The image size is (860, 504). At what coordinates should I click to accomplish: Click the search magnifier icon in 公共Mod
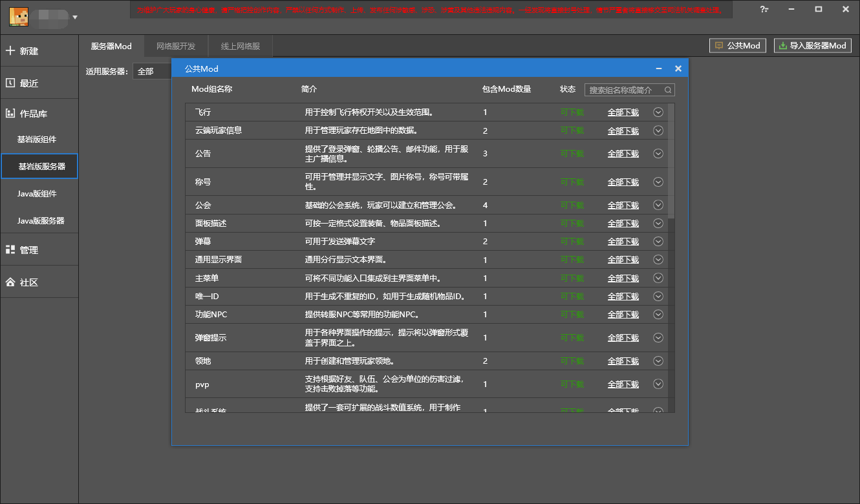coord(669,90)
